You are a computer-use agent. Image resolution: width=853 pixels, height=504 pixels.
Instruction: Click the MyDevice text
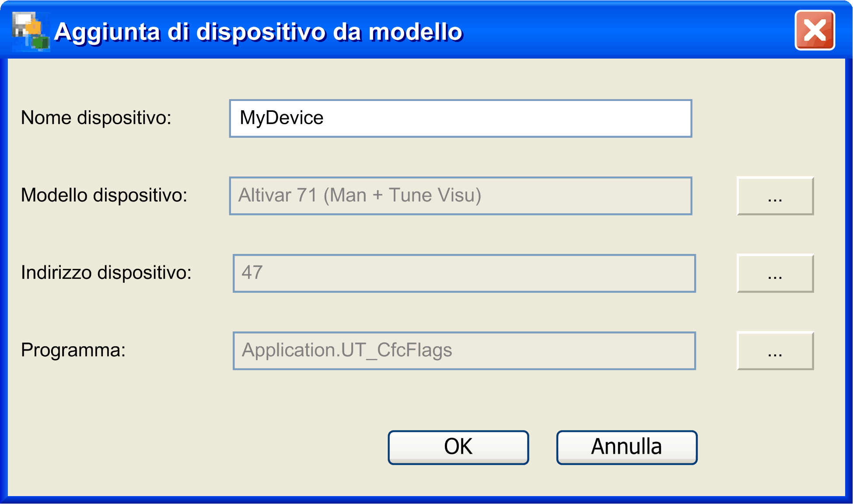click(282, 118)
